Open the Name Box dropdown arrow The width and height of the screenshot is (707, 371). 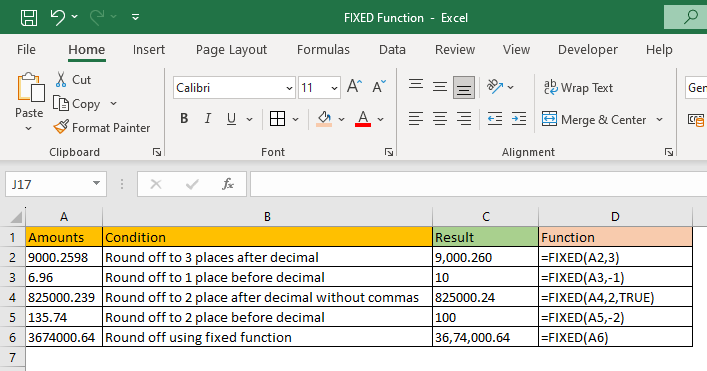pyautogui.click(x=96, y=183)
